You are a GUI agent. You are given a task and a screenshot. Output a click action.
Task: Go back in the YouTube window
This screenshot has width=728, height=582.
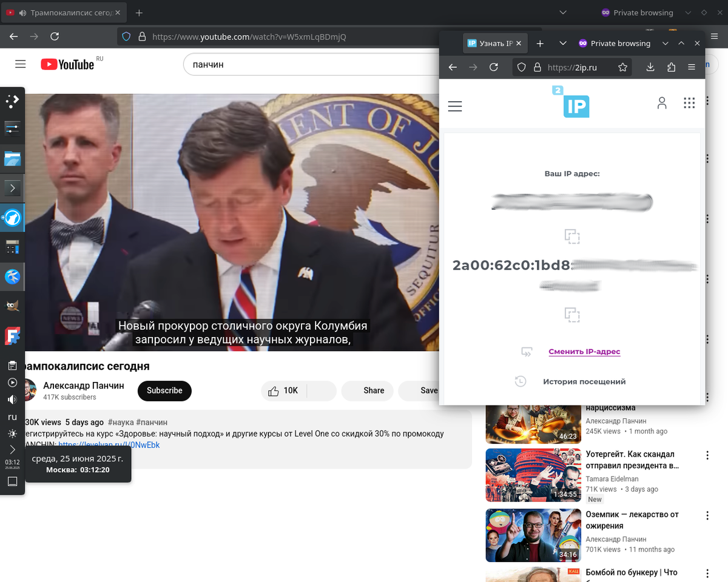point(14,36)
